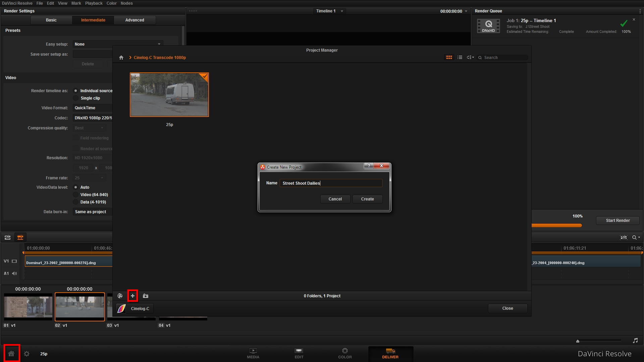Open Render Queue options menu
Viewport: 644px width, 362px height.
640,11
